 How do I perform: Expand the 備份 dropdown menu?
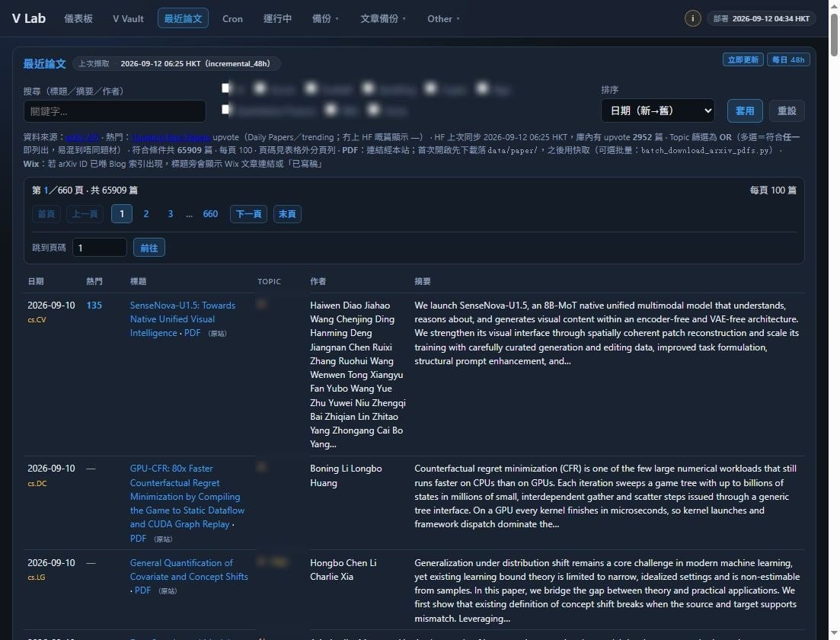coord(325,18)
